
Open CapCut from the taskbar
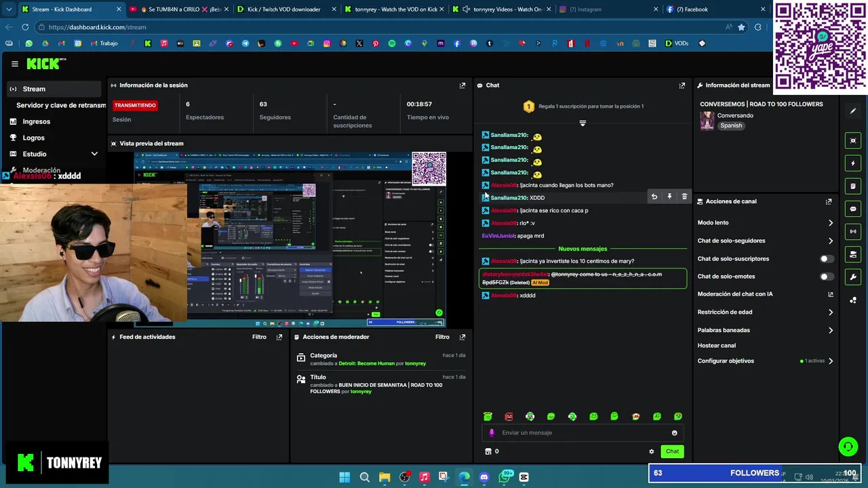click(x=524, y=477)
